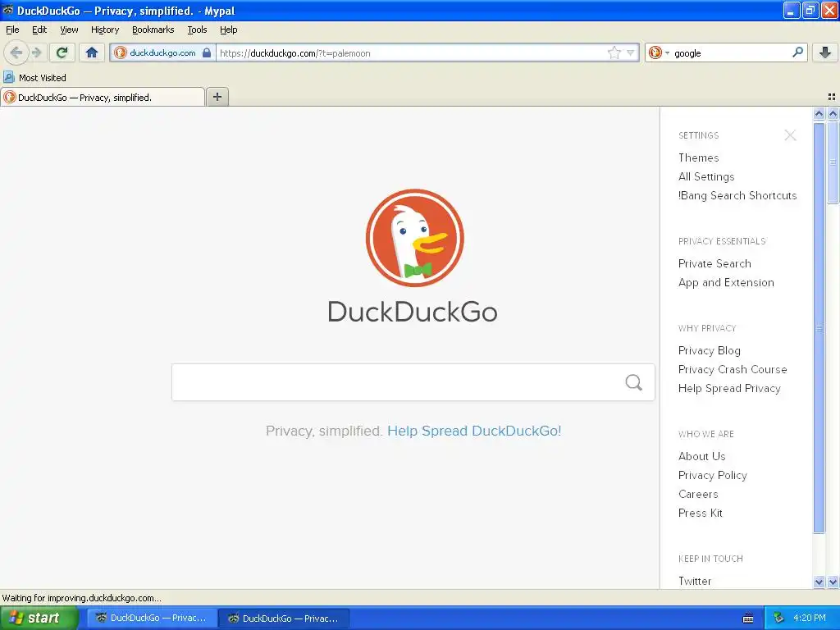Image resolution: width=840 pixels, height=630 pixels.
Task: Open App and Extension link
Action: click(x=726, y=282)
